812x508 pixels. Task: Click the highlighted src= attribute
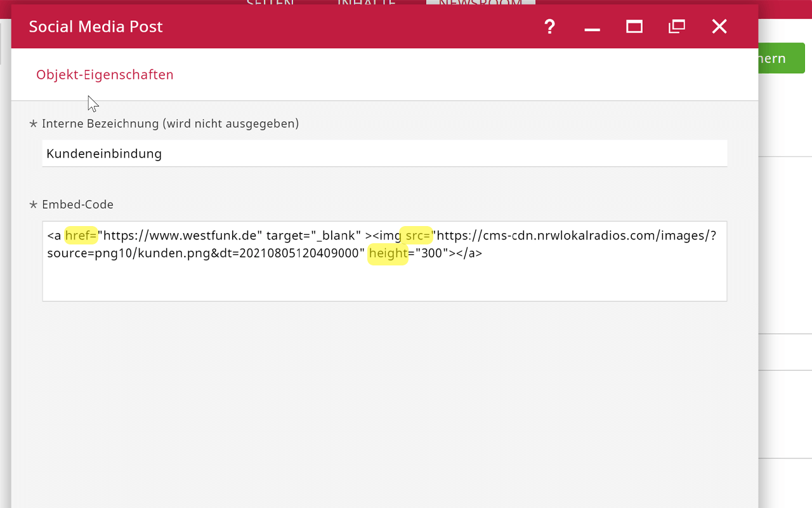[x=417, y=236]
